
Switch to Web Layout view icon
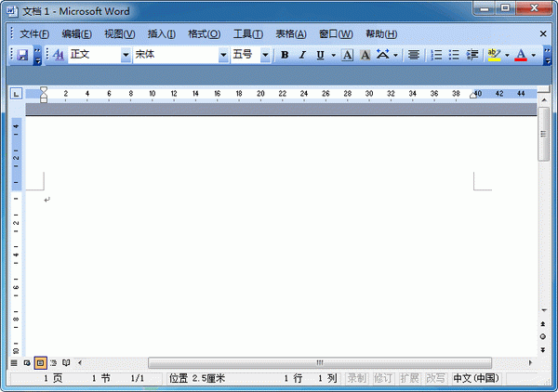pyautogui.click(x=27, y=363)
